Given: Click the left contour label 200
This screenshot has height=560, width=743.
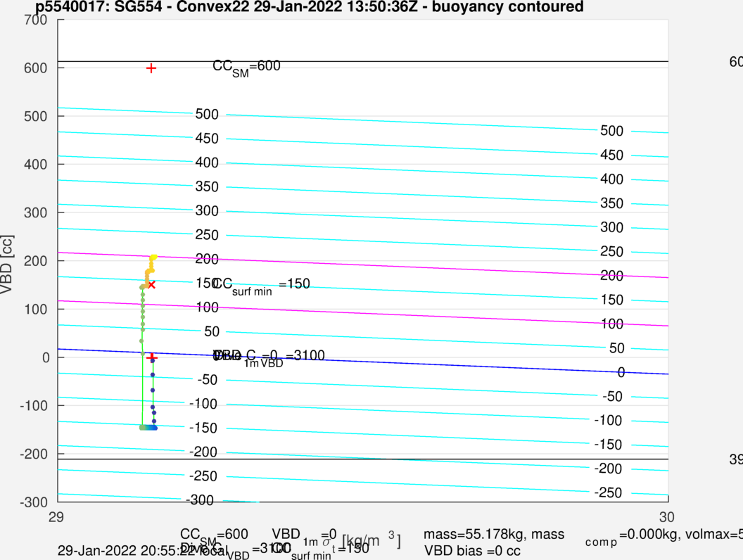Looking at the screenshot, I should click(207, 259).
